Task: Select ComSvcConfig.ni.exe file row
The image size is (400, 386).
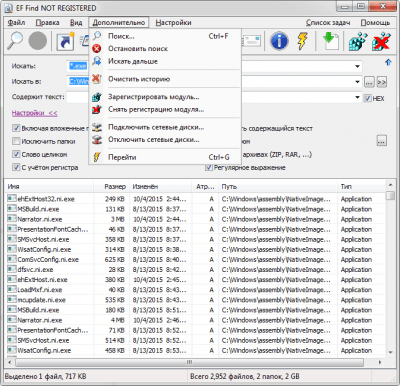Action: click(x=196, y=260)
